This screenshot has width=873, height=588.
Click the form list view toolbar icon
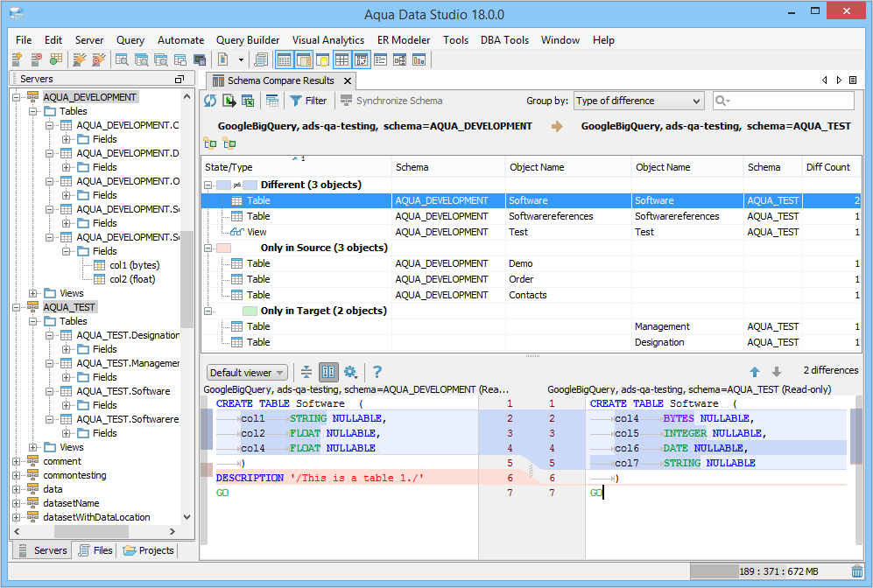click(381, 59)
